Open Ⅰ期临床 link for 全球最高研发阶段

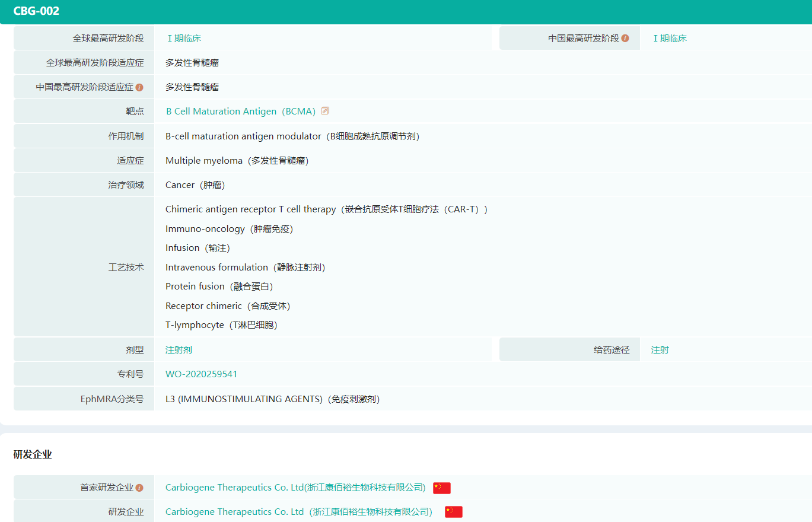click(184, 39)
